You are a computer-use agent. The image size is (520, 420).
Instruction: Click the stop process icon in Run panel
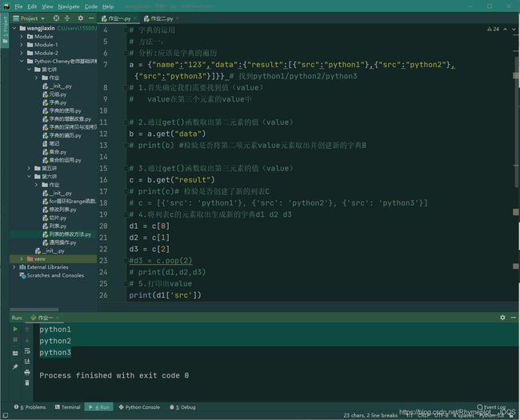[x=15, y=340]
